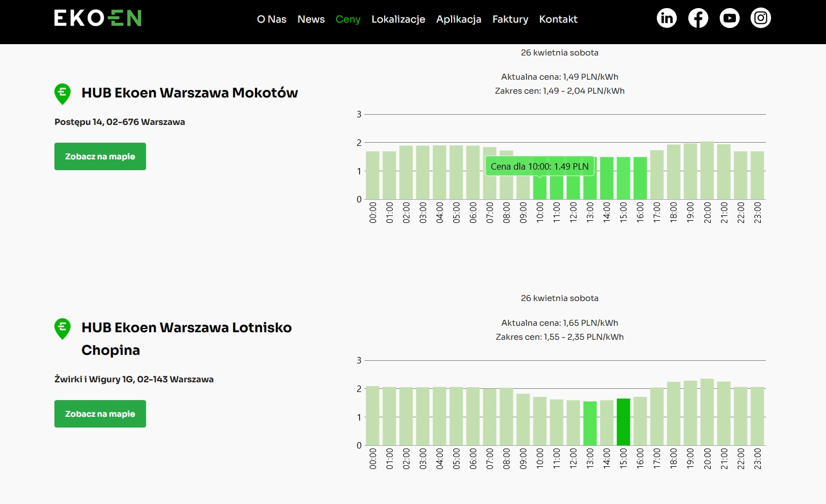The width and height of the screenshot is (826, 504).
Task: Select the dark green 15:00 bar in Lotnisko chart
Action: pyautogui.click(x=623, y=422)
